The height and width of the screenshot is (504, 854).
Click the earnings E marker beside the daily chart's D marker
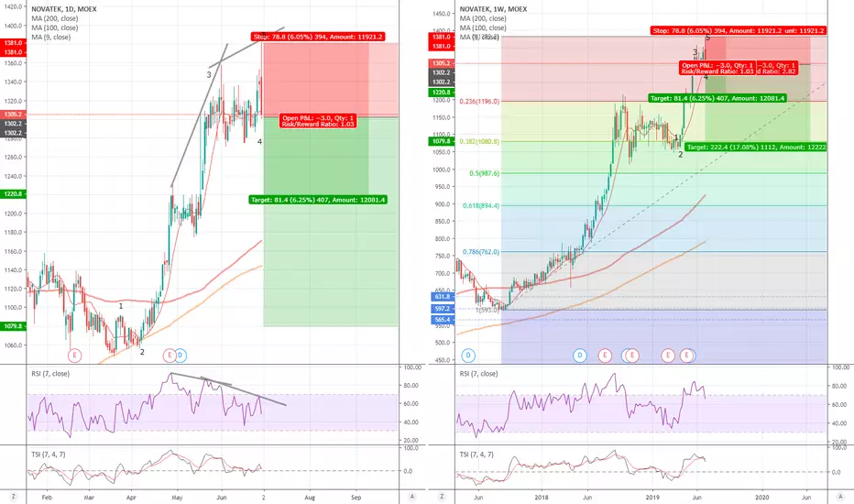(170, 356)
